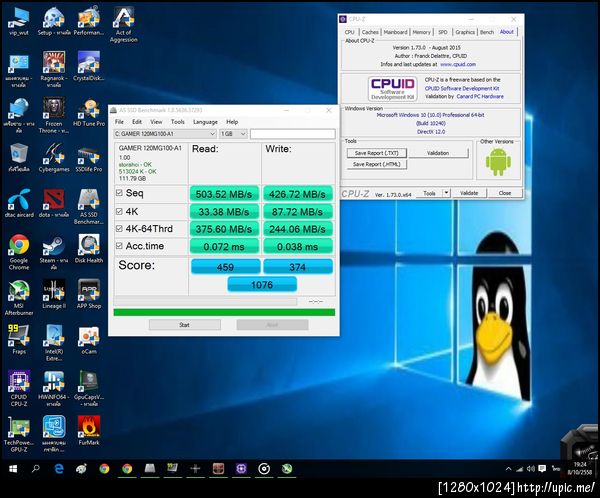Toggle the Acc.time test checkbox
The height and width of the screenshot is (498, 600).
(119, 246)
